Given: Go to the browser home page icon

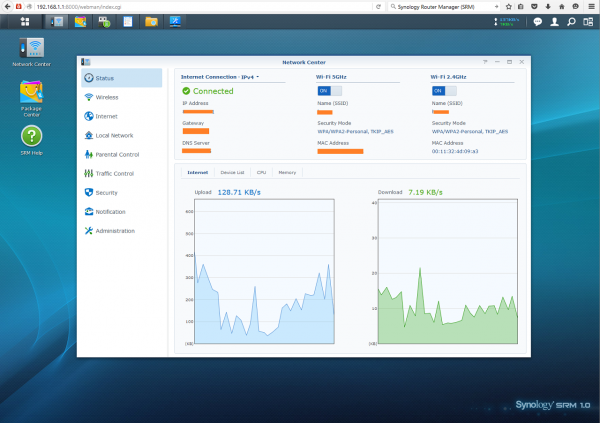Looking at the screenshot, I should (x=562, y=7).
